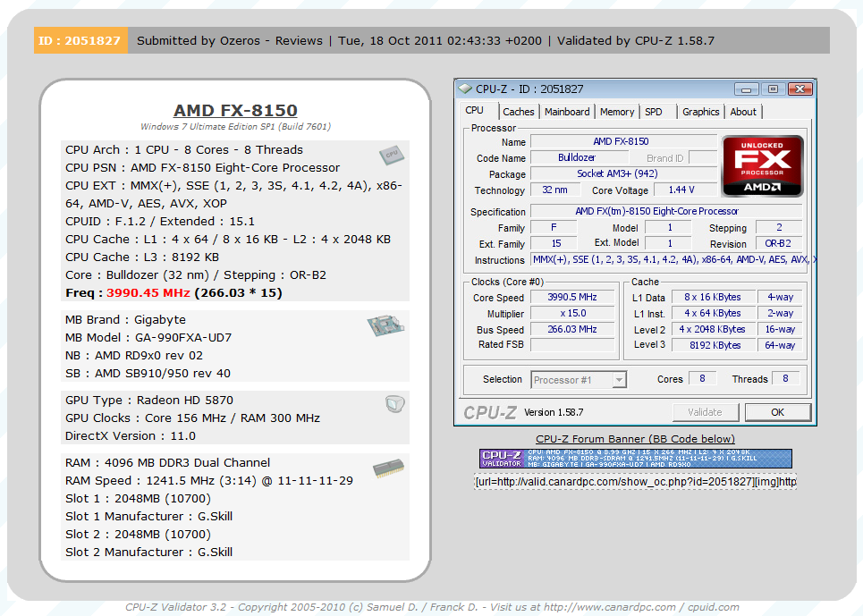Screen dimensions: 863x616
Task: Click the red 3990.45 MHz frequency text
Action: tap(148, 292)
